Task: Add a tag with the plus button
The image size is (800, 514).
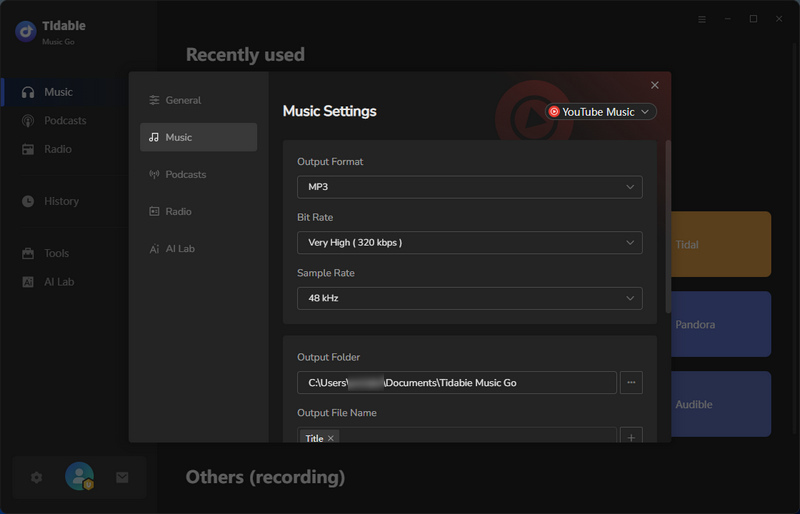Action: click(631, 438)
